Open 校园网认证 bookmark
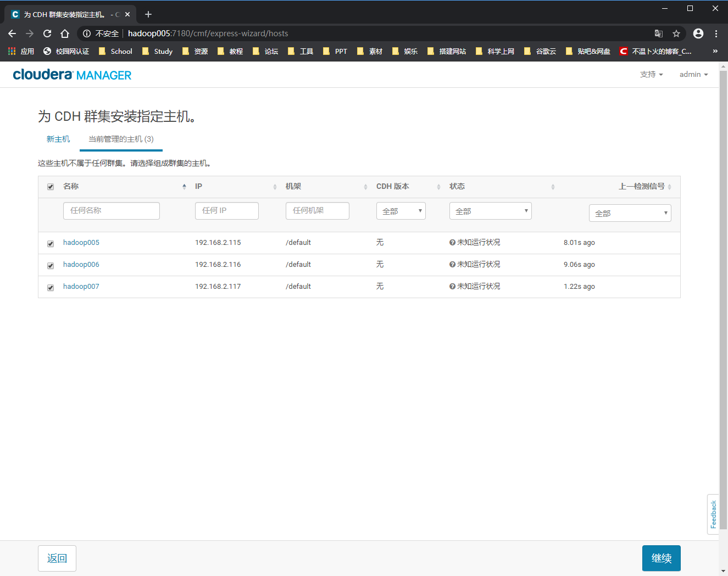The width and height of the screenshot is (728, 576). (66, 51)
